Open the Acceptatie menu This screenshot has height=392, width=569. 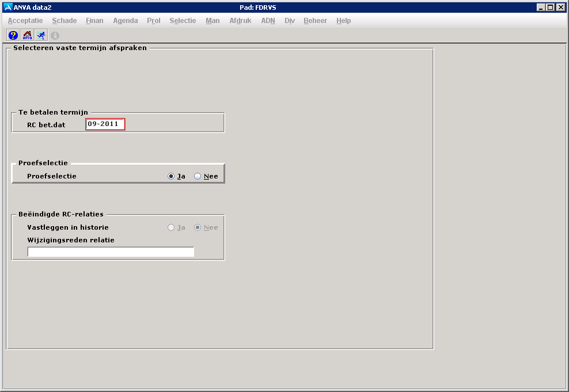click(x=25, y=21)
